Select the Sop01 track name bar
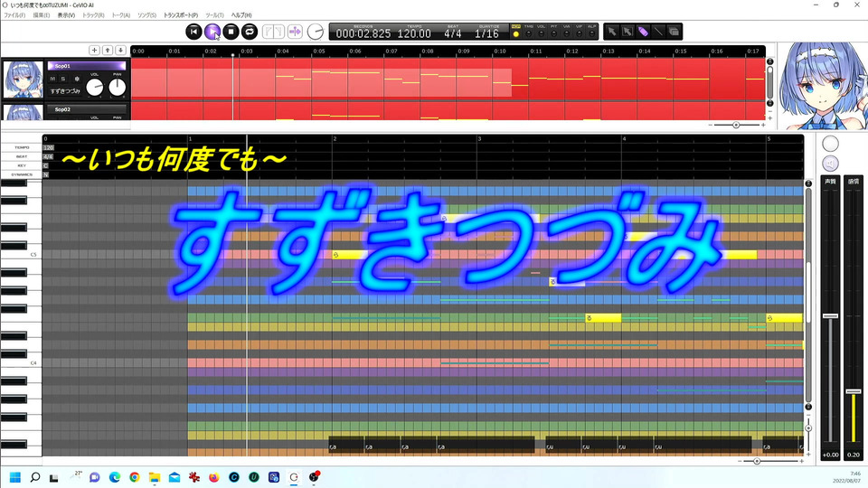Screen dimensions: 868x488 tap(87, 66)
